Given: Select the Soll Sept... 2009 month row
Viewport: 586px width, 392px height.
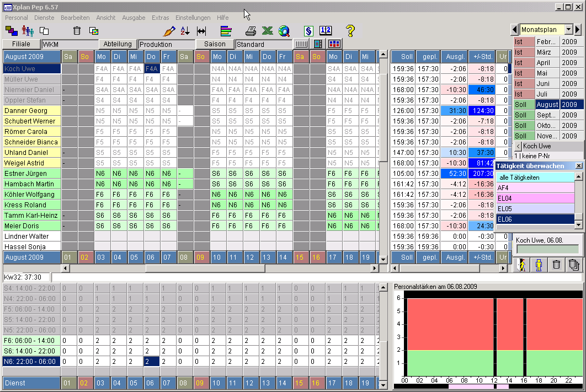Looking at the screenshot, I should click(x=548, y=115).
